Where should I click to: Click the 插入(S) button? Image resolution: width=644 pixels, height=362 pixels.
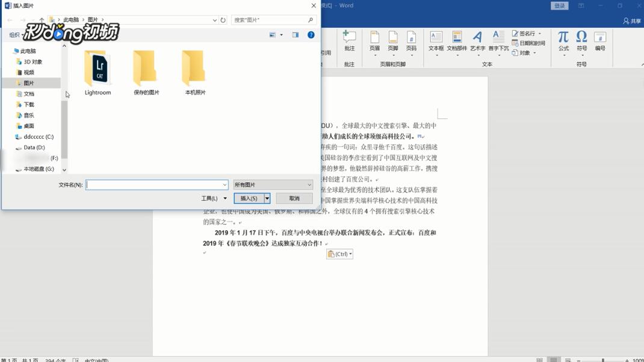(249, 198)
